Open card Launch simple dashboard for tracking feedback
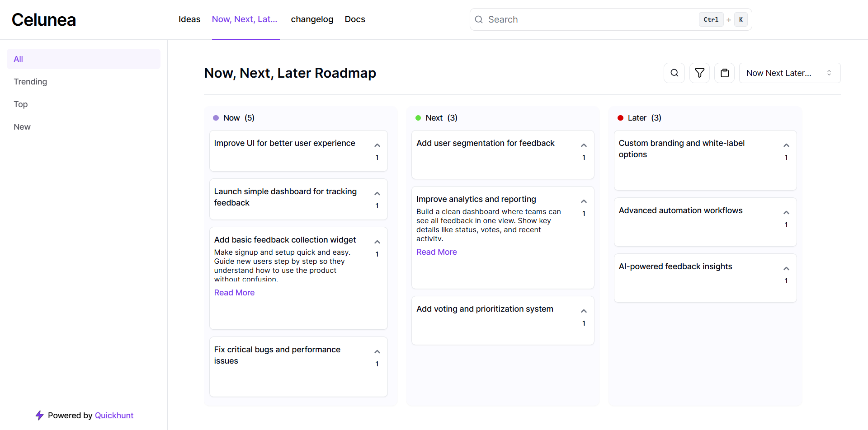Image resolution: width=868 pixels, height=430 pixels. point(298,199)
